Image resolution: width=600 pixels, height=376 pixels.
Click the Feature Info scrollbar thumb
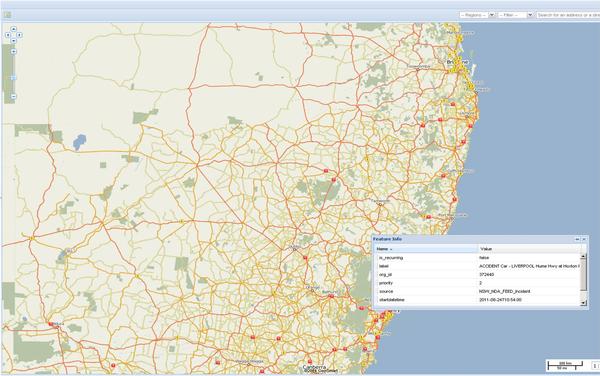583,274
